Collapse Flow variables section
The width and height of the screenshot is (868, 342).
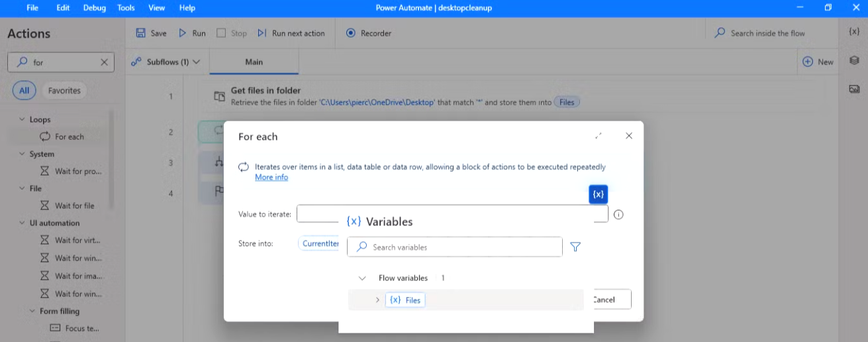coord(362,278)
